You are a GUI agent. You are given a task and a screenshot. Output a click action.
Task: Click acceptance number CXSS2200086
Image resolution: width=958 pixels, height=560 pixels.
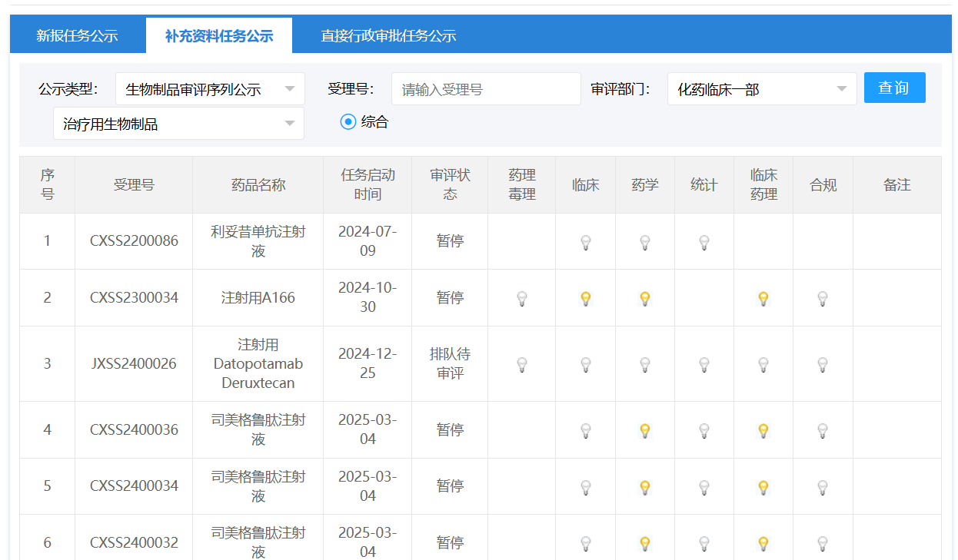(134, 241)
